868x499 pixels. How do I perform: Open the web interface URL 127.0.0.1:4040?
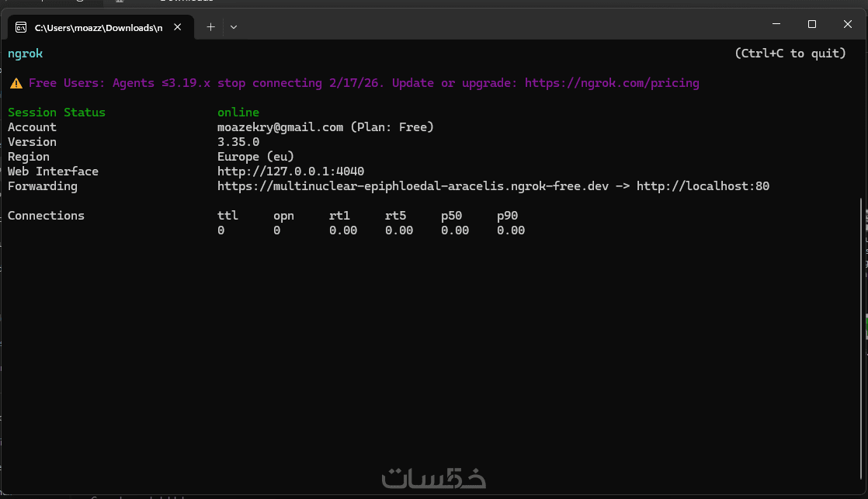click(290, 172)
